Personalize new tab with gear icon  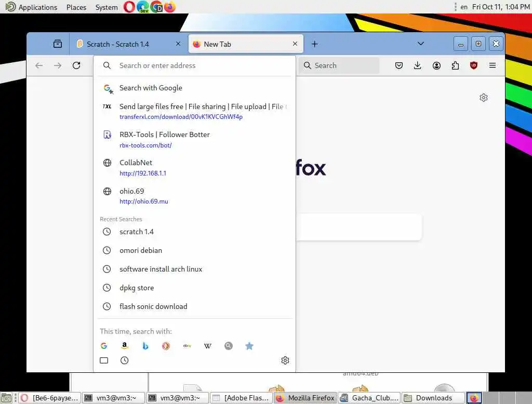[484, 98]
